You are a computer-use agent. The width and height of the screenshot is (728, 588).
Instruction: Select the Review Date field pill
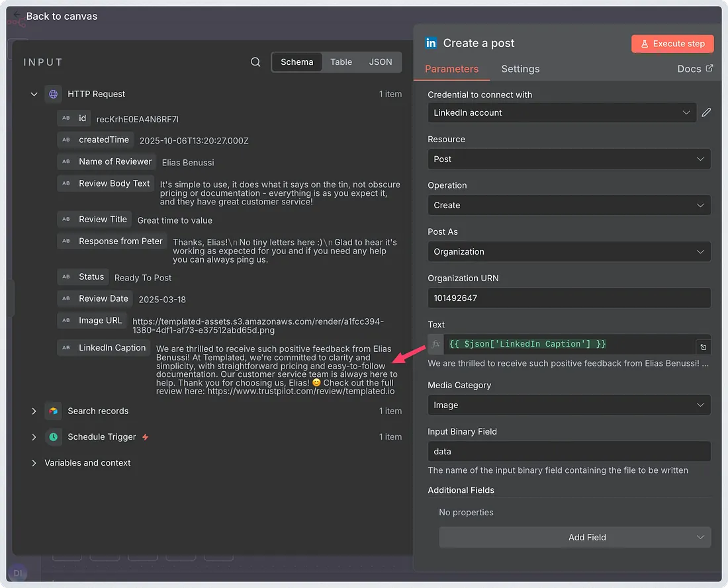tap(95, 298)
